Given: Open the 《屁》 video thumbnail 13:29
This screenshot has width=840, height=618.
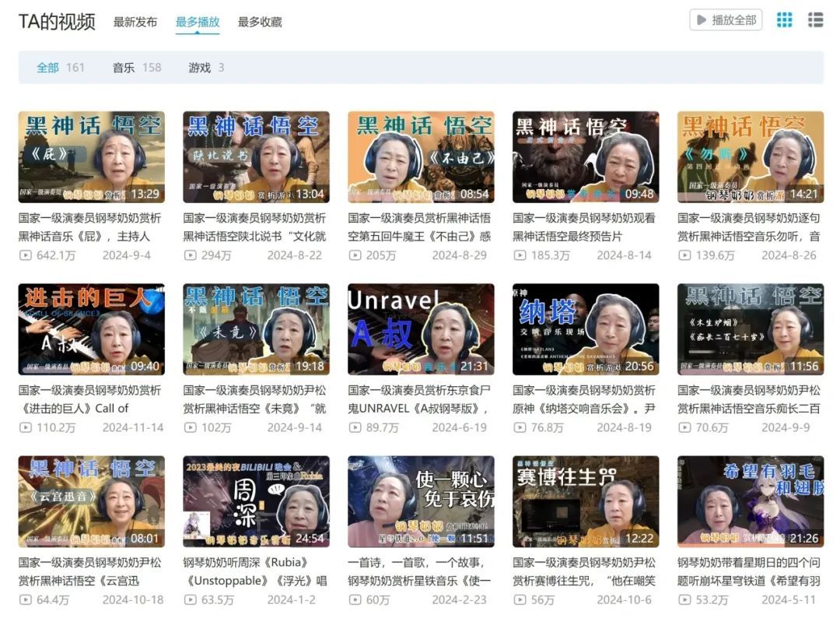Looking at the screenshot, I should 92,157.
